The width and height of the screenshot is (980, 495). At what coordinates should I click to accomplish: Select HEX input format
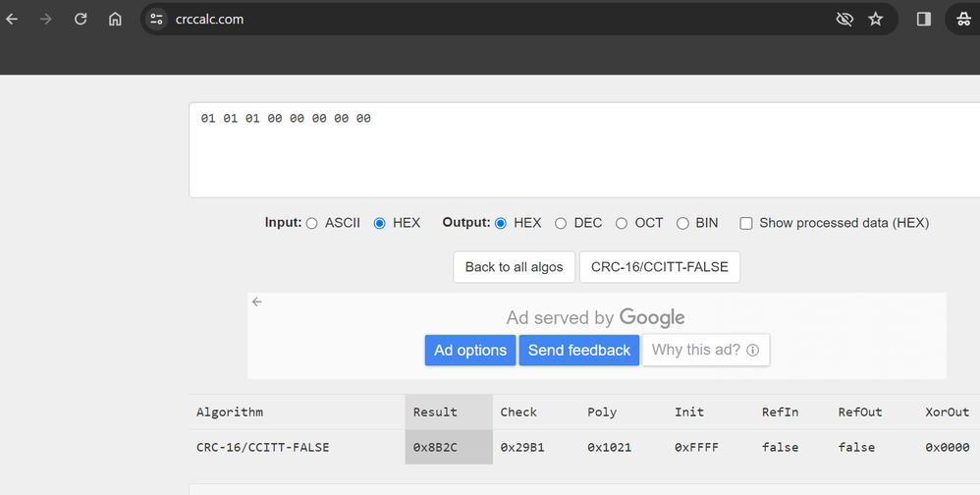(x=379, y=223)
